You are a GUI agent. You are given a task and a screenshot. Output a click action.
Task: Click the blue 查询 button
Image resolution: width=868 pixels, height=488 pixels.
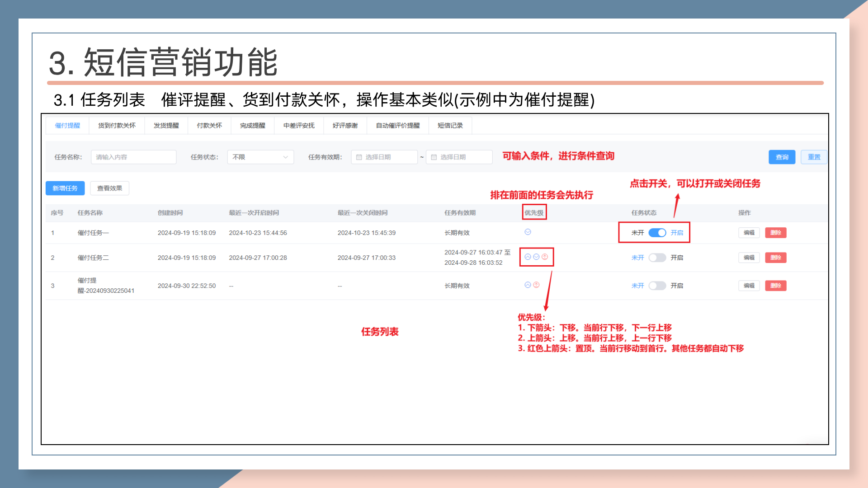click(x=782, y=157)
